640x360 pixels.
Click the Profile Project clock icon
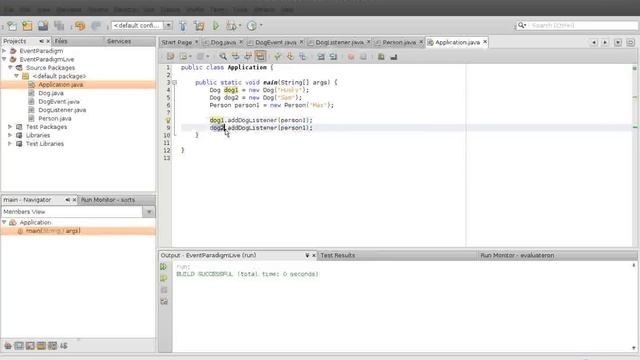tap(252, 26)
